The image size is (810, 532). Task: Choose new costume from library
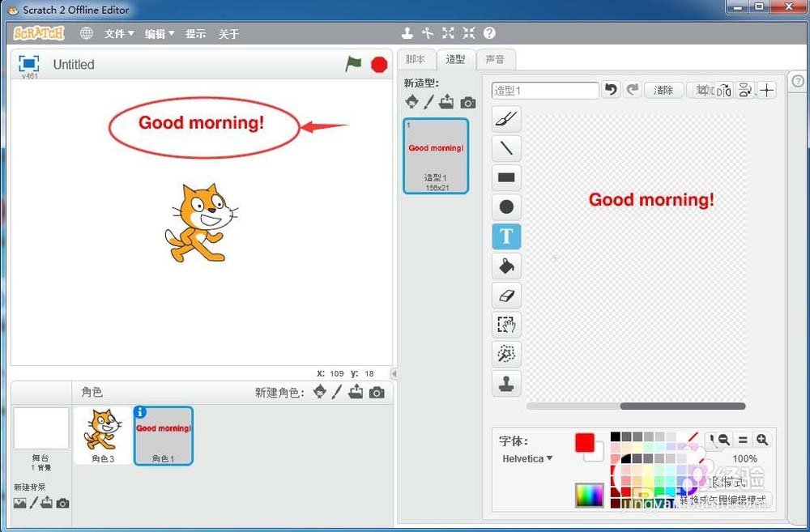pyautogui.click(x=411, y=102)
